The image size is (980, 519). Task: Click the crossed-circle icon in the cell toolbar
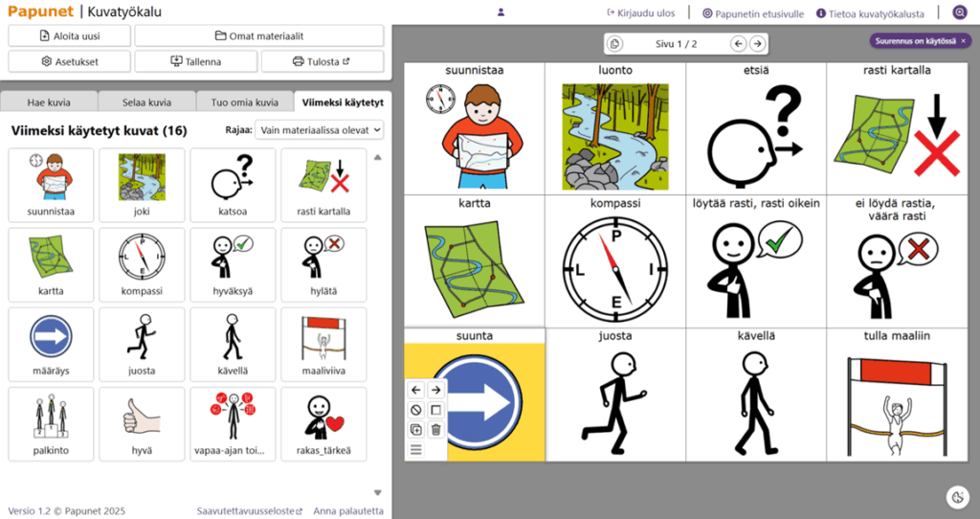pyautogui.click(x=415, y=410)
